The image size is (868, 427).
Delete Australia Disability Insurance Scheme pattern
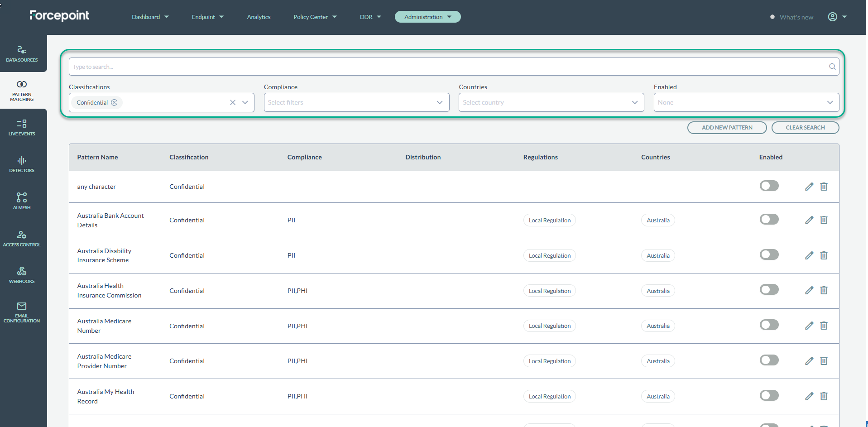pyautogui.click(x=824, y=255)
